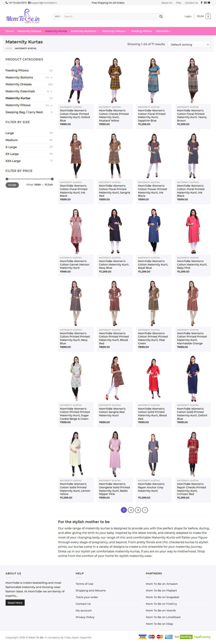The width and height of the screenshot is (216, 644).
Task: Open the Facebook icon in the top bar
Action: [201, 3]
